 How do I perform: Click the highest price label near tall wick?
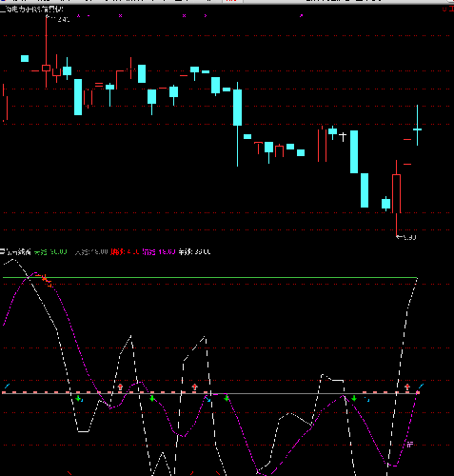coord(58,19)
